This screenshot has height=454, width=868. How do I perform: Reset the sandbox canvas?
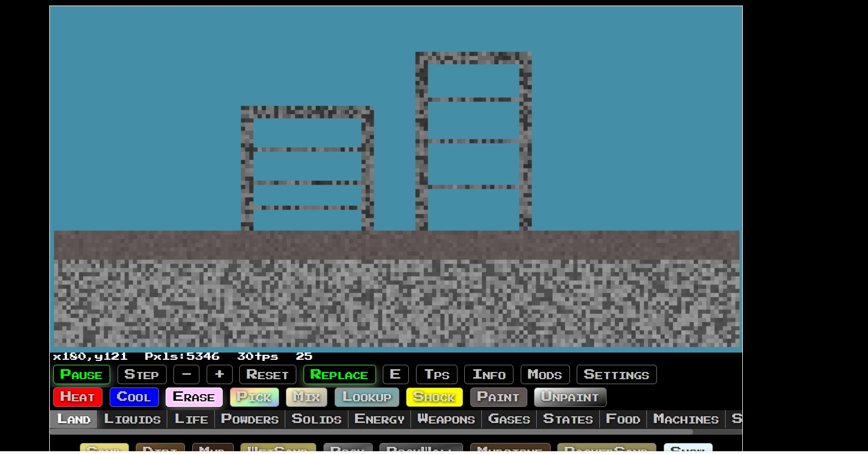click(268, 375)
